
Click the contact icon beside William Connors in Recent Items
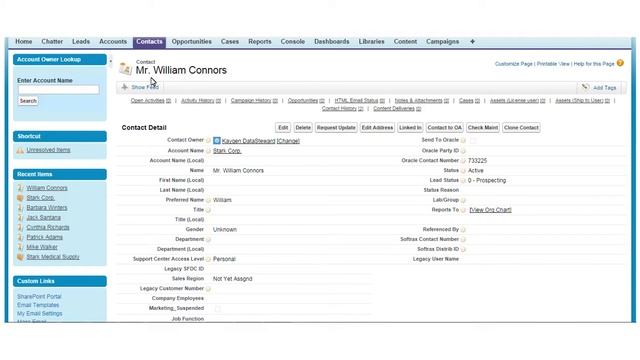[20, 188]
